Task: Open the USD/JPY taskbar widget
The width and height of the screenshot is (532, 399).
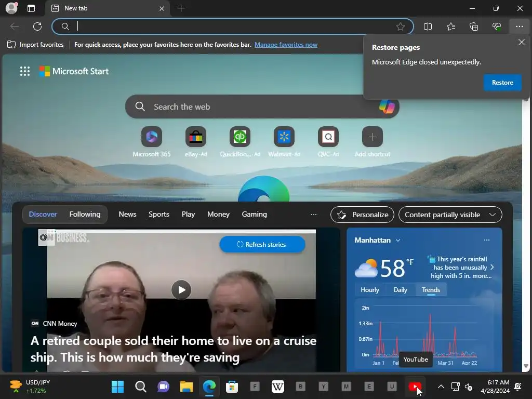Action: (x=31, y=387)
